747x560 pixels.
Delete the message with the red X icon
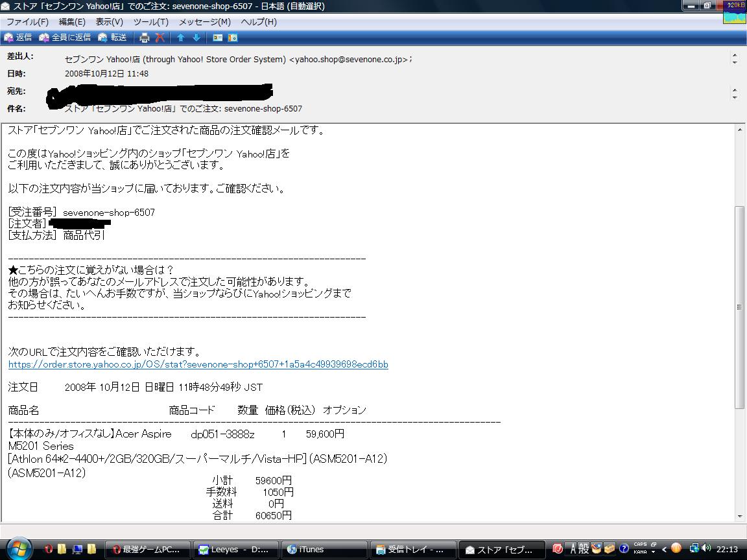[x=160, y=38]
